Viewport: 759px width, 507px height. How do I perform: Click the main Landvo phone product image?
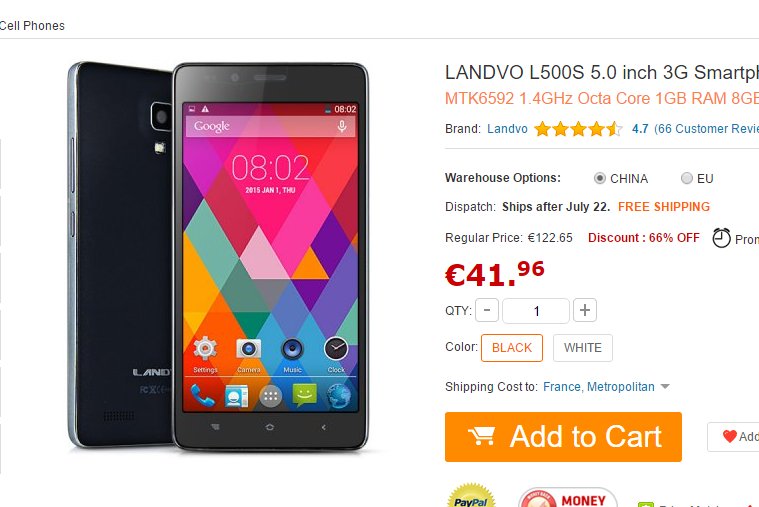[x=218, y=257]
